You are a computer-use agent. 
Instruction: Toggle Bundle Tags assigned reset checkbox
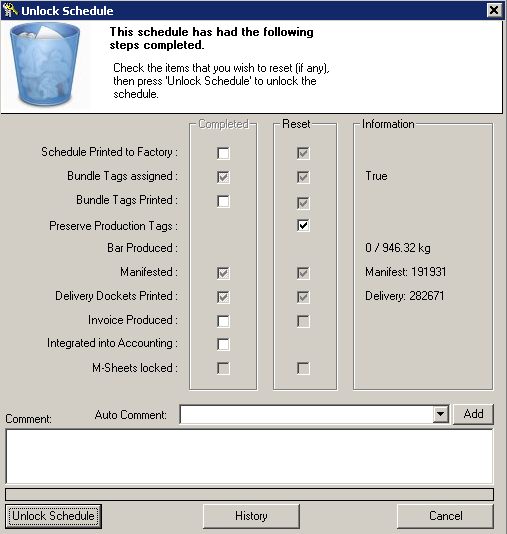(303, 177)
